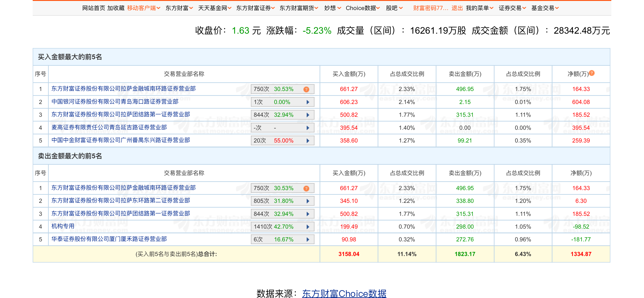Viewport: 644px width, 298px height.
Task: Open 中国银河证券青岛海口路证券营业部 link
Action: (115, 102)
